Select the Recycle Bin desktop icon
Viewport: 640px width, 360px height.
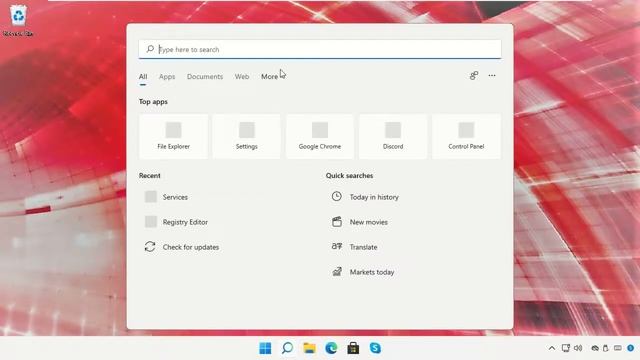18,20
